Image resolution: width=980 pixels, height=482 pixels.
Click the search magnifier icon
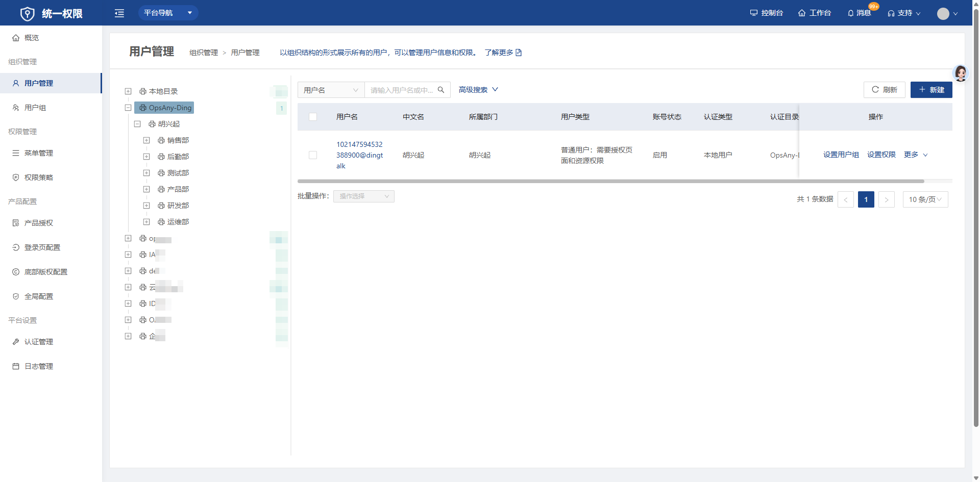(441, 90)
